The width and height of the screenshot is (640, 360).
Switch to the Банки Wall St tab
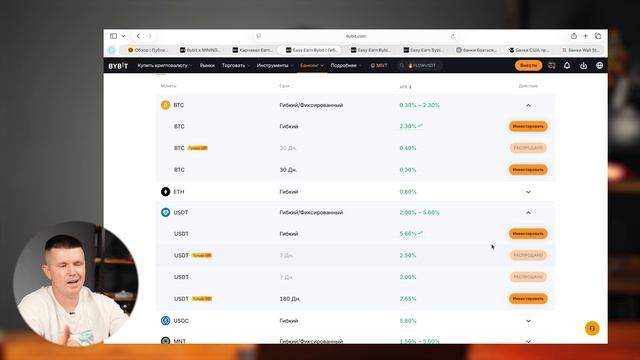point(580,50)
